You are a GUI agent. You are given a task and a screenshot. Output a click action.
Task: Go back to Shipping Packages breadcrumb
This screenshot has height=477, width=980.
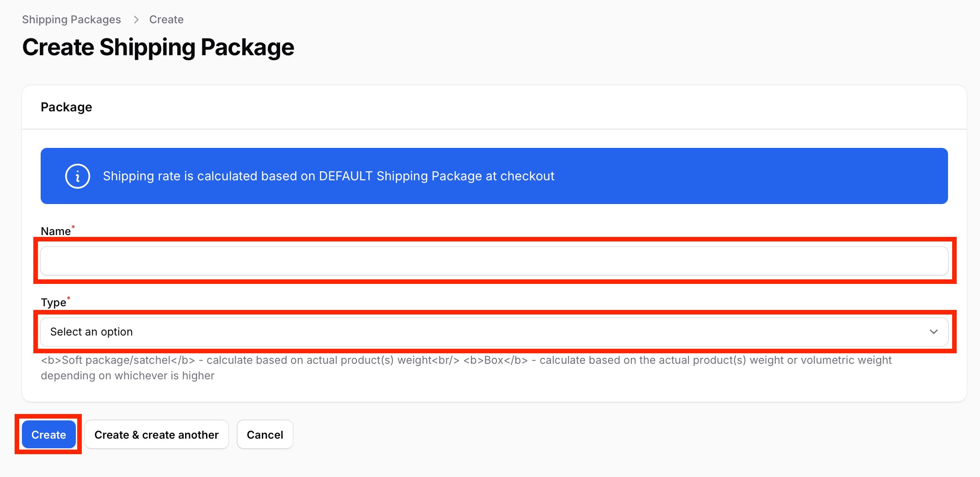pyautogui.click(x=71, y=20)
